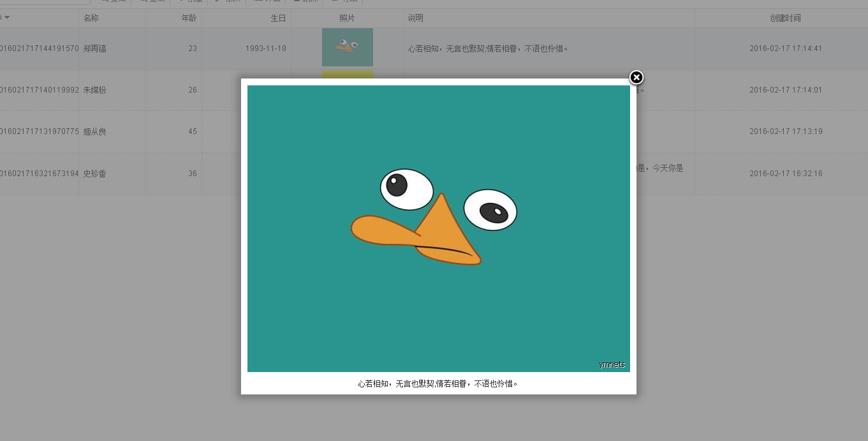Select the name cell 史珍香
This screenshot has width=868, height=441.
(x=94, y=174)
